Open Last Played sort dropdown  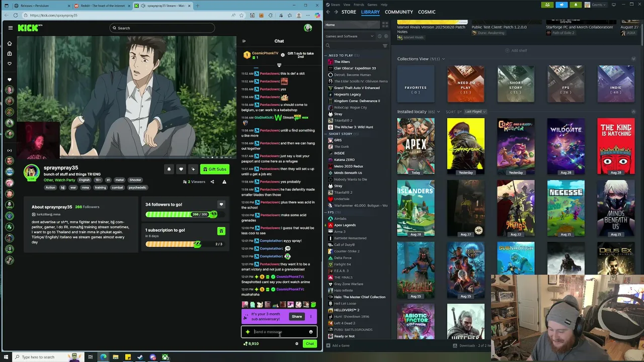click(474, 112)
